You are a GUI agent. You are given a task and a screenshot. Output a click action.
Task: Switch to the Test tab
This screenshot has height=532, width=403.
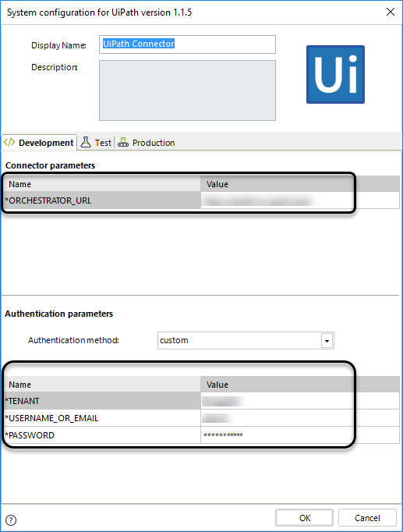(96, 143)
